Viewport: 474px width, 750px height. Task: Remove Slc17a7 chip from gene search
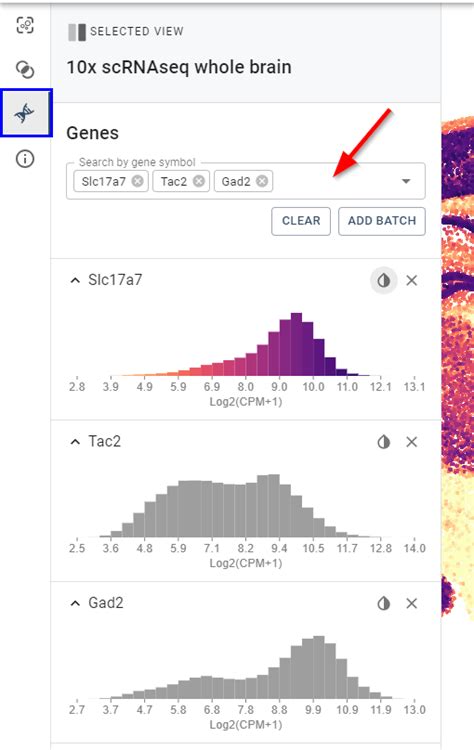pos(137,181)
